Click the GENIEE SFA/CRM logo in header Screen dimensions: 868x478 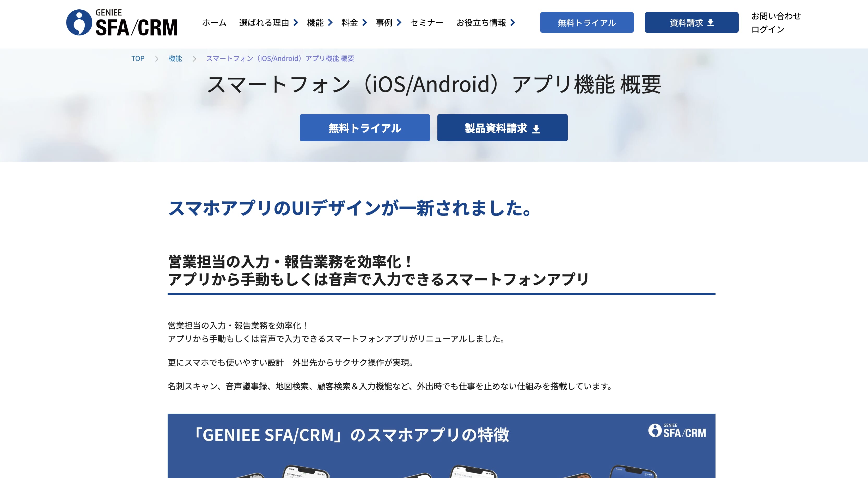coord(122,23)
